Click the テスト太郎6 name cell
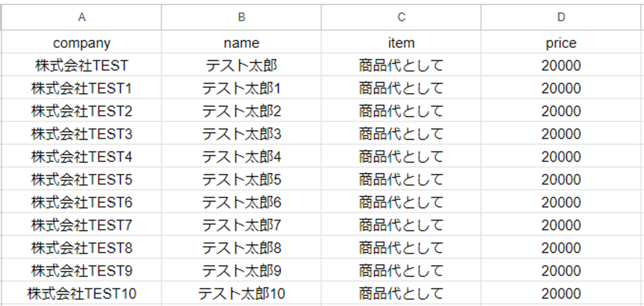This screenshot has height=306, width=644. [x=241, y=202]
